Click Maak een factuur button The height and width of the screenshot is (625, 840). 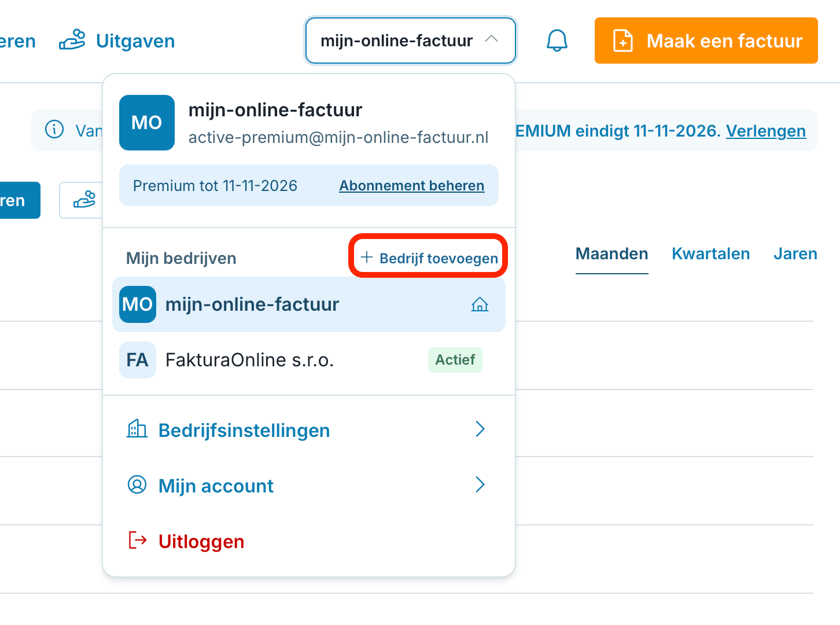tap(706, 41)
